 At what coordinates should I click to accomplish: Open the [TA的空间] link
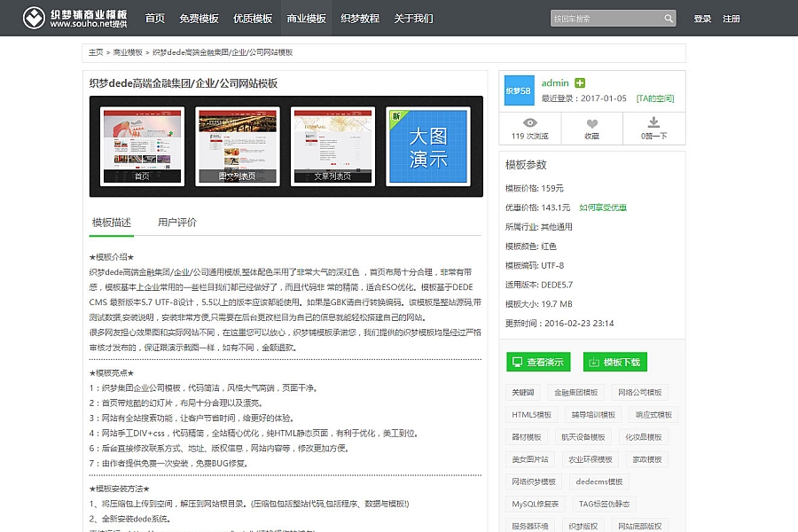point(655,98)
